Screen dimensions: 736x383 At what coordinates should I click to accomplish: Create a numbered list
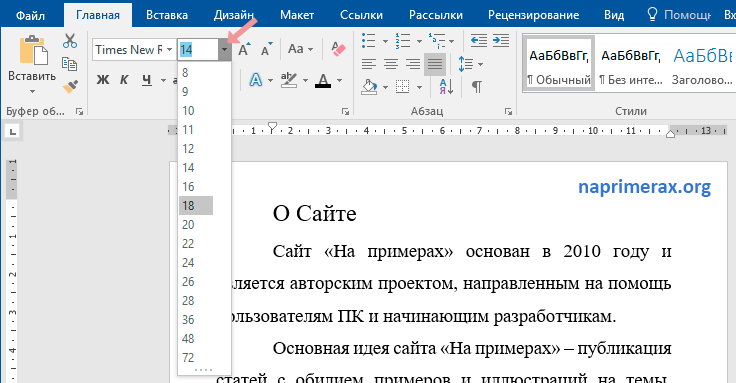tap(403, 41)
